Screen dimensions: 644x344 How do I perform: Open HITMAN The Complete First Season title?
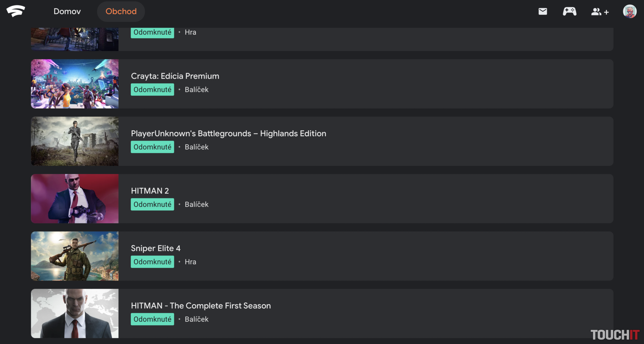[x=201, y=306]
